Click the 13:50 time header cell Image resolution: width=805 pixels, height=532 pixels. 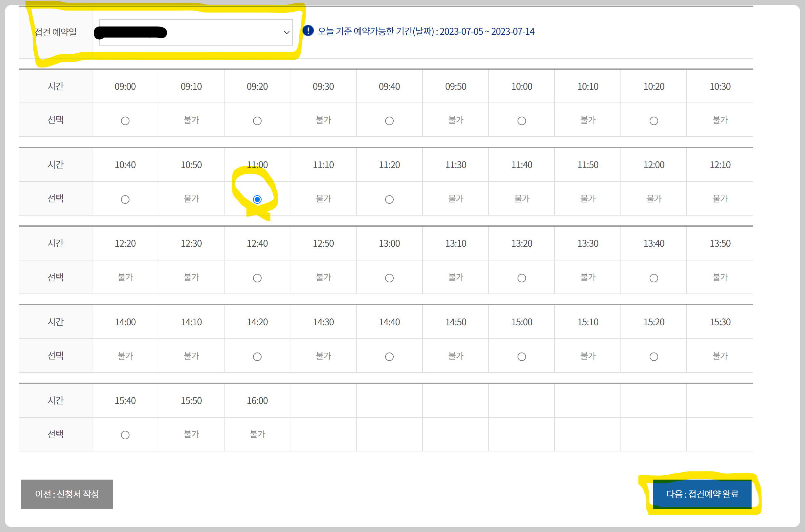720,243
